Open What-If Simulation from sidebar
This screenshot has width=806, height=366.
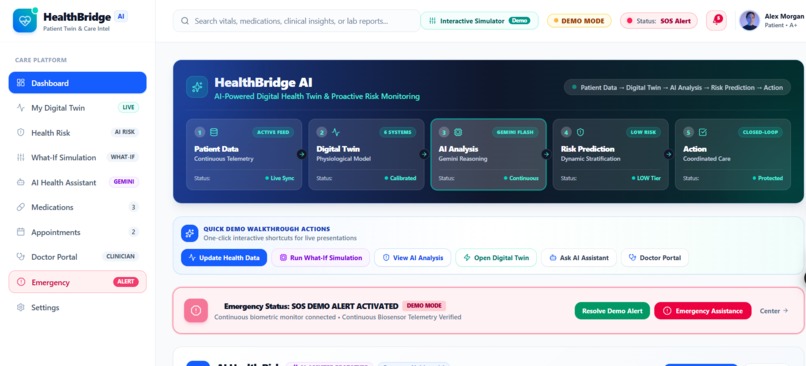(x=78, y=157)
